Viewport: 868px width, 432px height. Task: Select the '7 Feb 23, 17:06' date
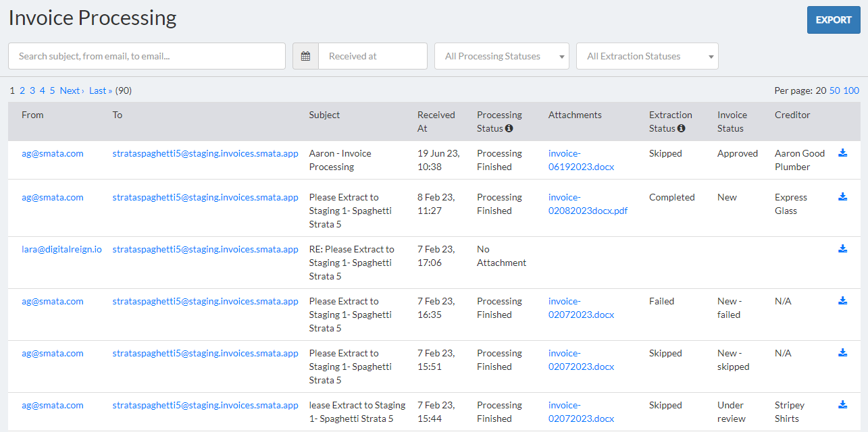(436, 256)
